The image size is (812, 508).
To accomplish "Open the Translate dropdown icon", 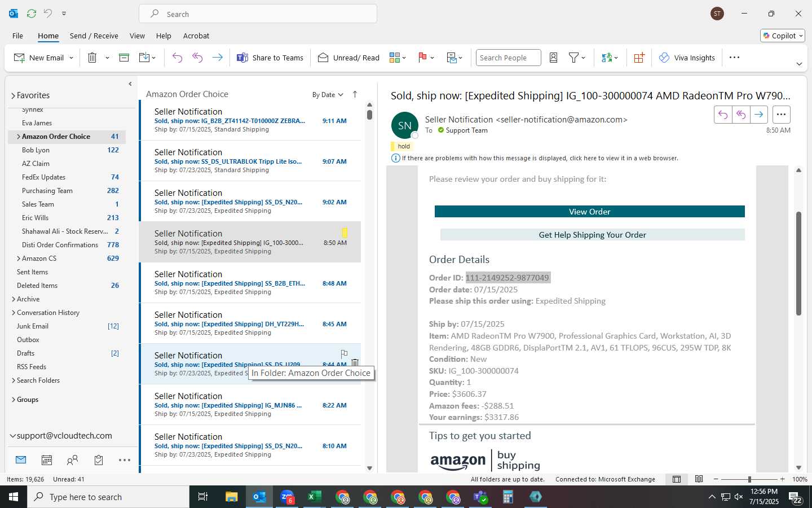I will (x=610, y=58).
